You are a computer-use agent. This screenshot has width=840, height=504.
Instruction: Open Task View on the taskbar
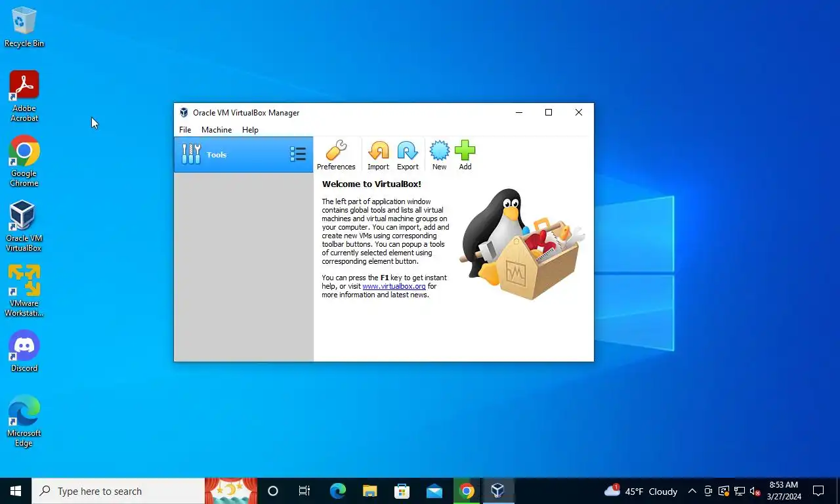point(304,491)
